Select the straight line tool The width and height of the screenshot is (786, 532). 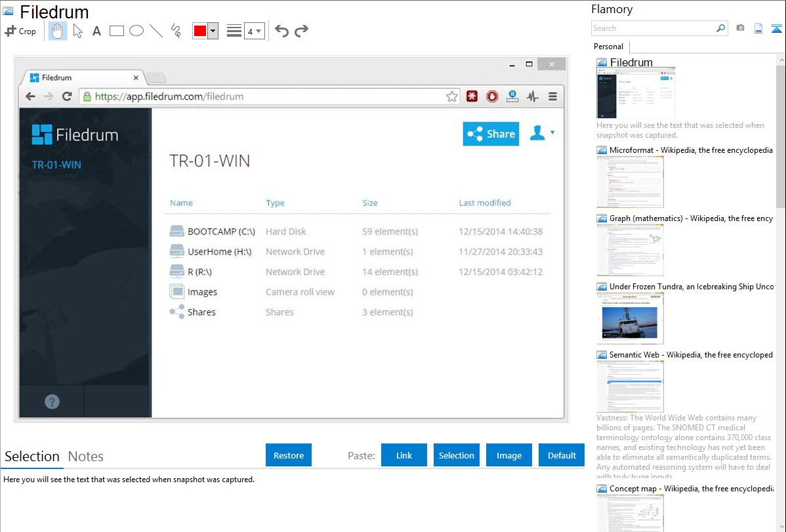(x=156, y=31)
